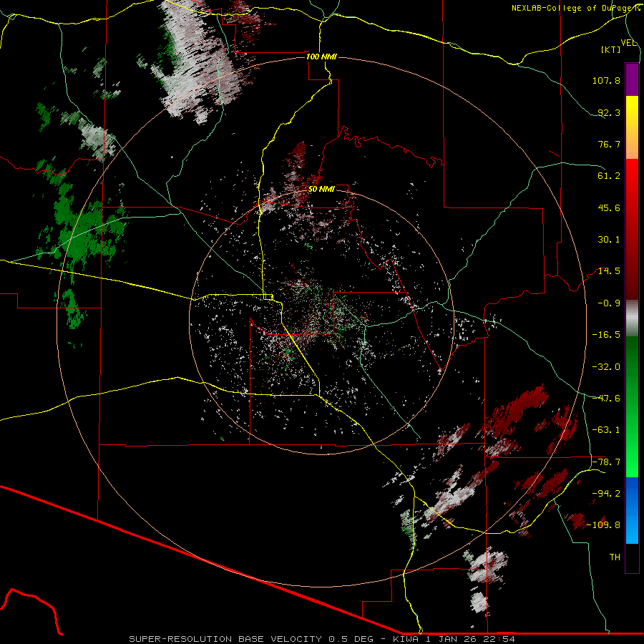Click the 92.3 velocity scale value
This screenshot has height=644, width=644.
click(x=609, y=112)
